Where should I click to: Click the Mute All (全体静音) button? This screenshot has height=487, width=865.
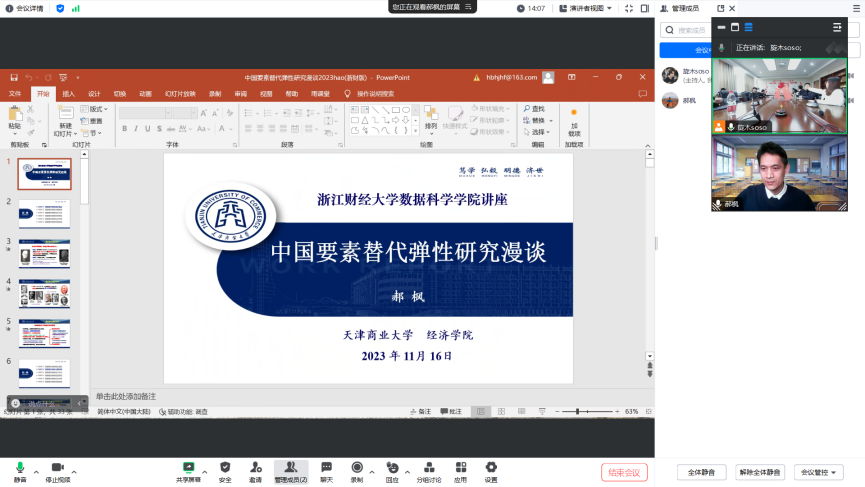tap(701, 472)
